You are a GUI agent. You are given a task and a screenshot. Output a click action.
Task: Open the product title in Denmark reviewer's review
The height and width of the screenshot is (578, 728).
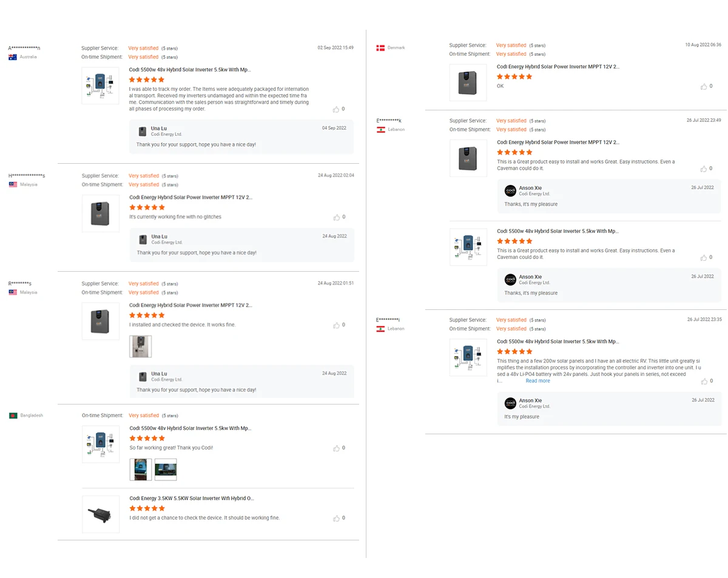(558, 67)
